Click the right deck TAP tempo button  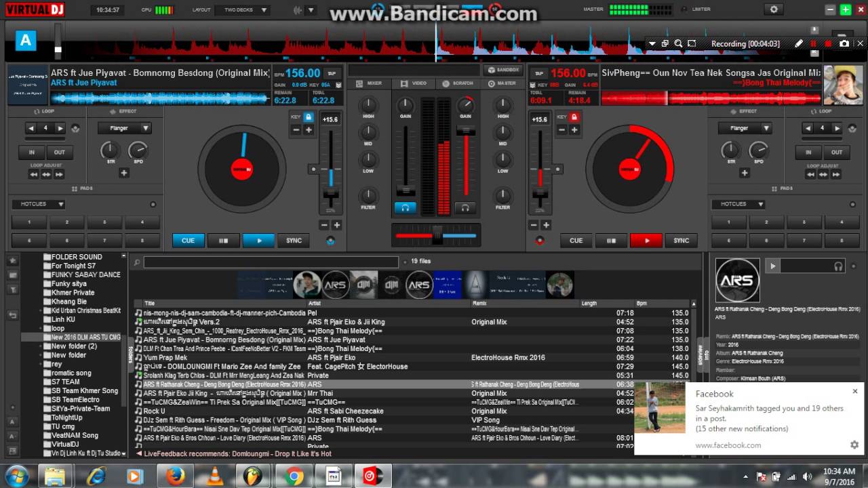(539, 73)
